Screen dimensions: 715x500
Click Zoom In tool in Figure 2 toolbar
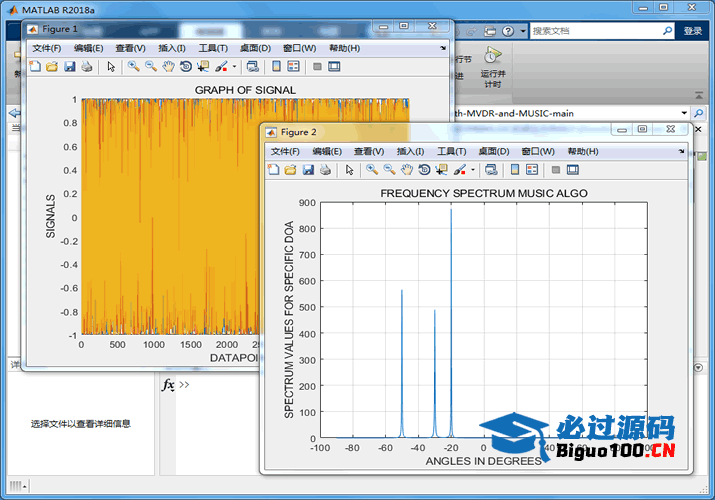coord(372,170)
